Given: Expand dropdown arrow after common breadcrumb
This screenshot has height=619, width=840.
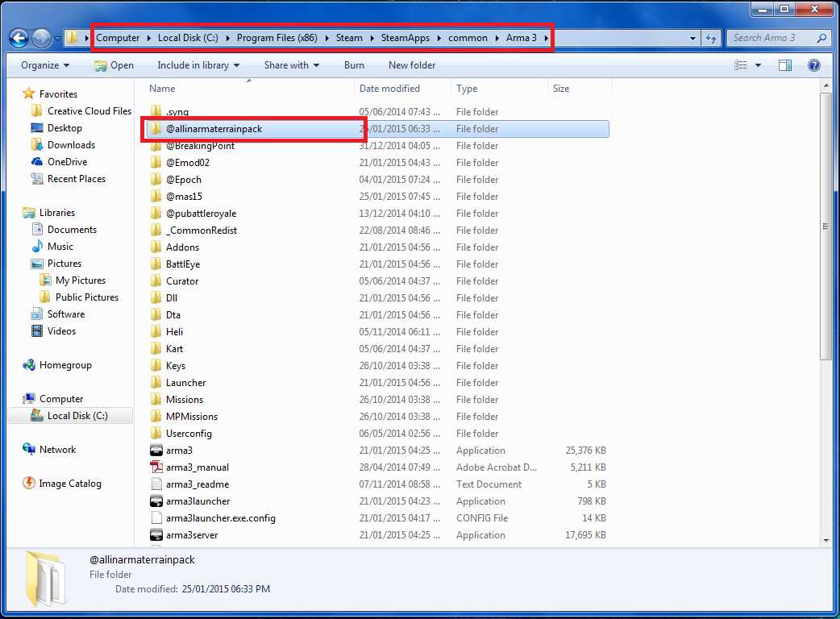Looking at the screenshot, I should tap(497, 38).
